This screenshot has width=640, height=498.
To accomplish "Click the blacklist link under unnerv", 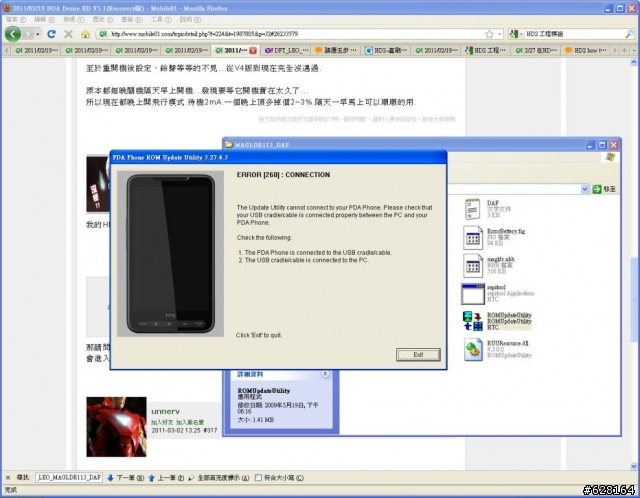I will [190, 422].
